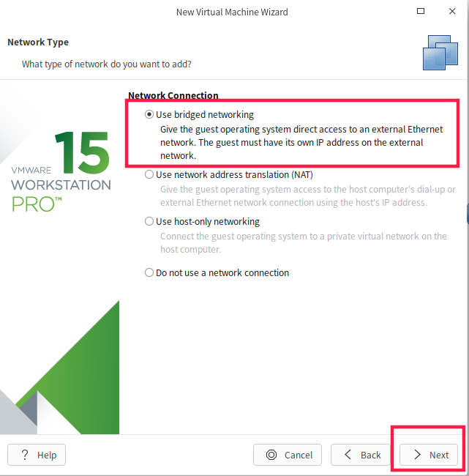Choose Use network address translation (NAT)
The image size is (469, 476).
click(x=149, y=174)
